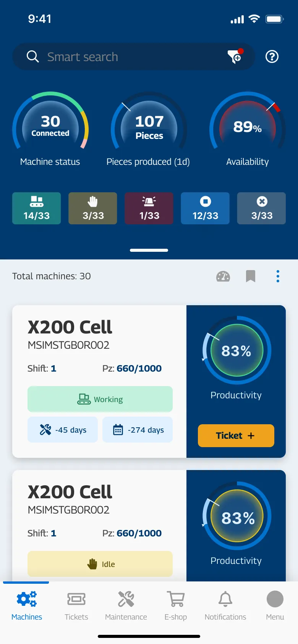Tap the Working status badge
The width and height of the screenshot is (298, 644).
(100, 399)
